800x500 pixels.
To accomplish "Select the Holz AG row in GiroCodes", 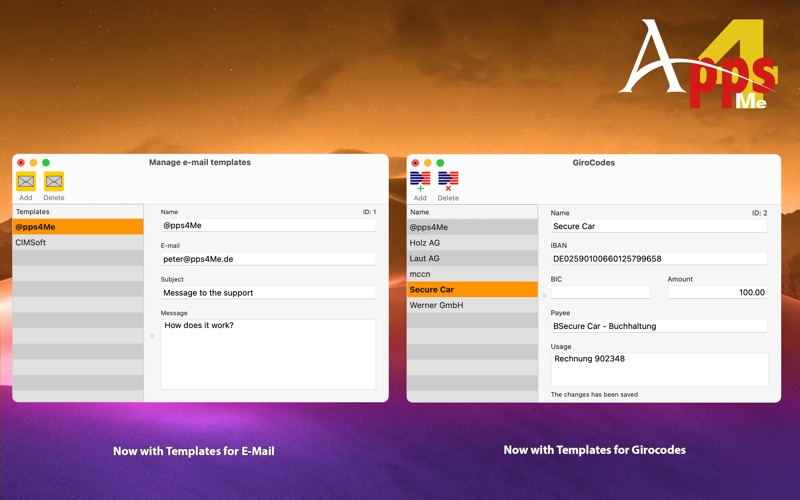I will 472,243.
